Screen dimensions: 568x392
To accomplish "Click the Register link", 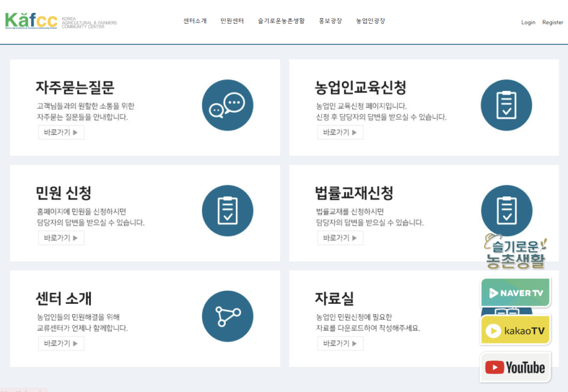I will (552, 22).
